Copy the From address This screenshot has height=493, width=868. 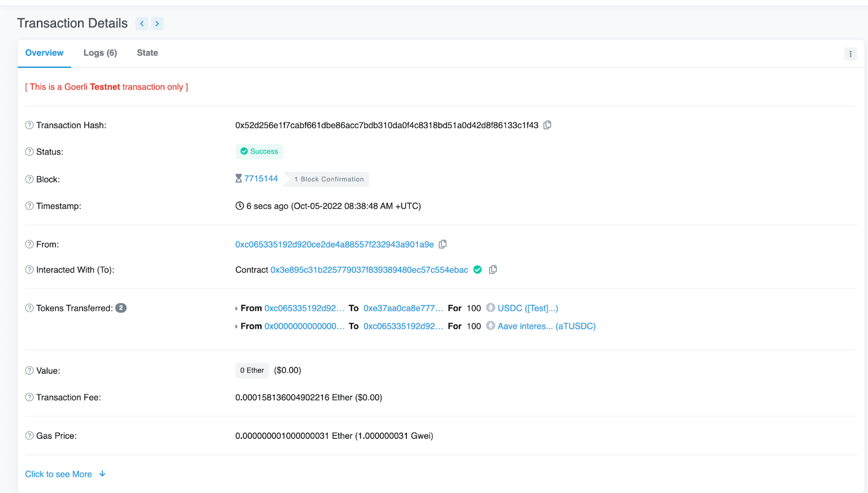pos(443,245)
